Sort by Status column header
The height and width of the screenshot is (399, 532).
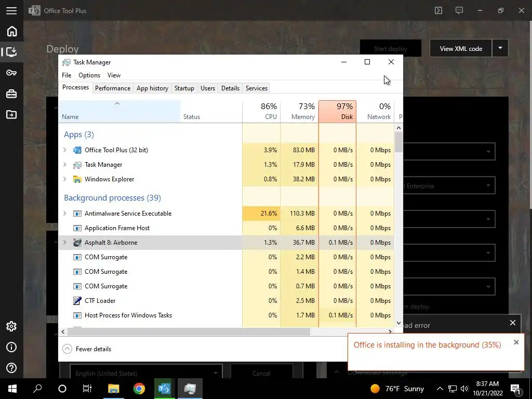[x=211, y=111]
